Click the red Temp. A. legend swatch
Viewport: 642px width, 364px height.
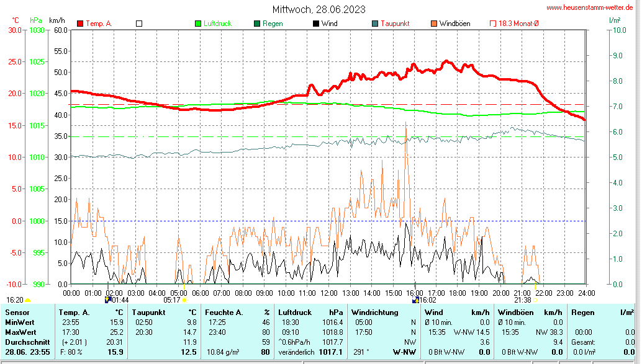[80, 24]
